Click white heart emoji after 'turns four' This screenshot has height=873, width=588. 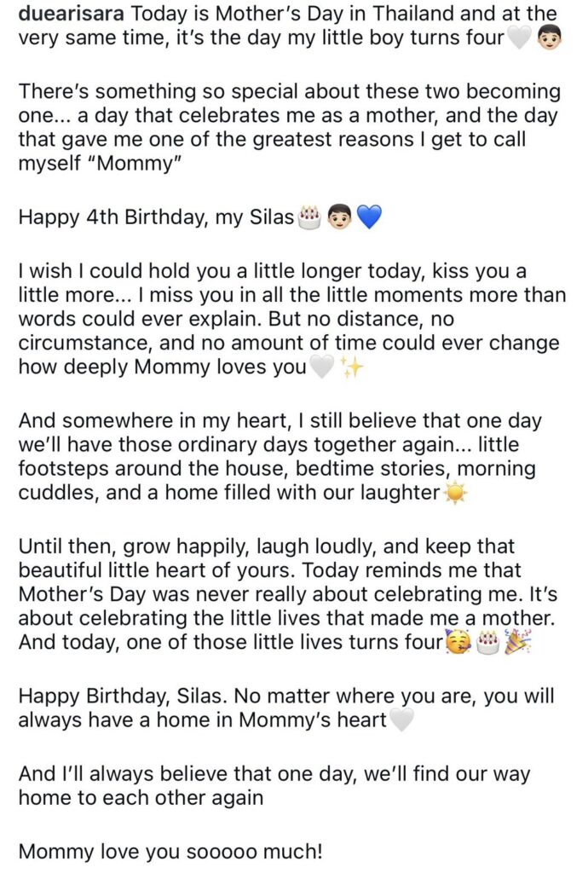pyautogui.click(x=518, y=38)
